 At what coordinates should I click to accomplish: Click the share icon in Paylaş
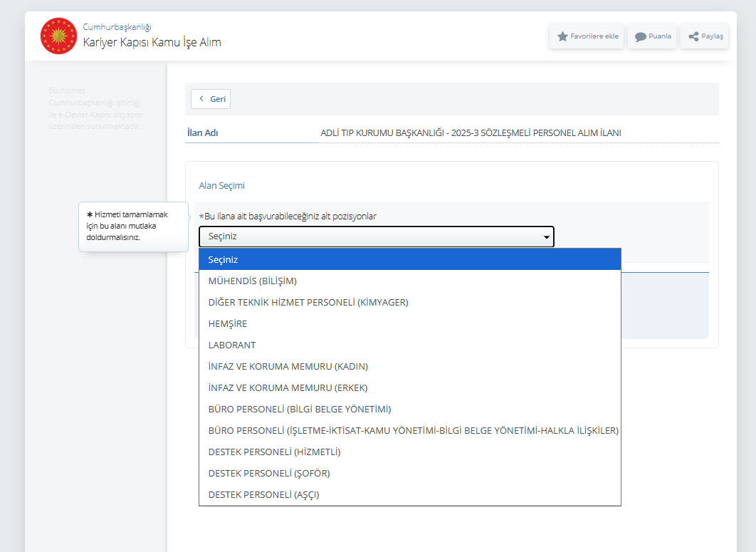click(693, 36)
